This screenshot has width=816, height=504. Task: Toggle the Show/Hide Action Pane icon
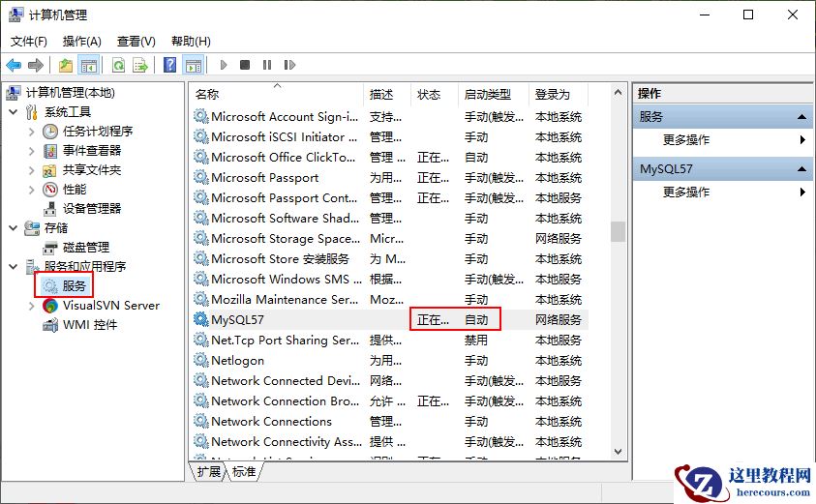point(195,65)
